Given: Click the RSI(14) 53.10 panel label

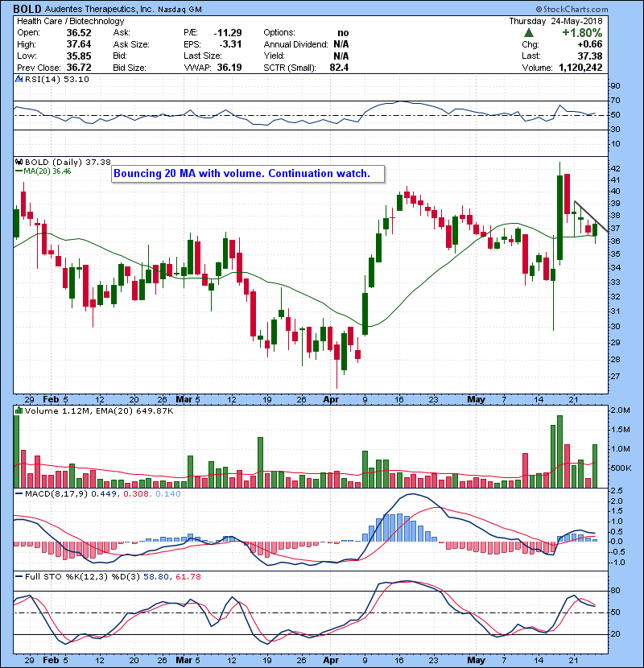Looking at the screenshot, I should pyautogui.click(x=57, y=79).
